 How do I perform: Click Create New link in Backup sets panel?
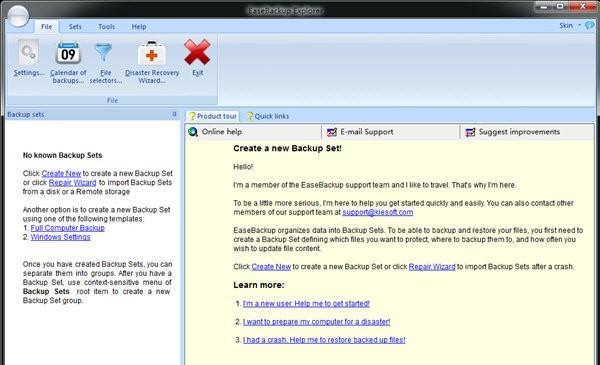(x=61, y=173)
